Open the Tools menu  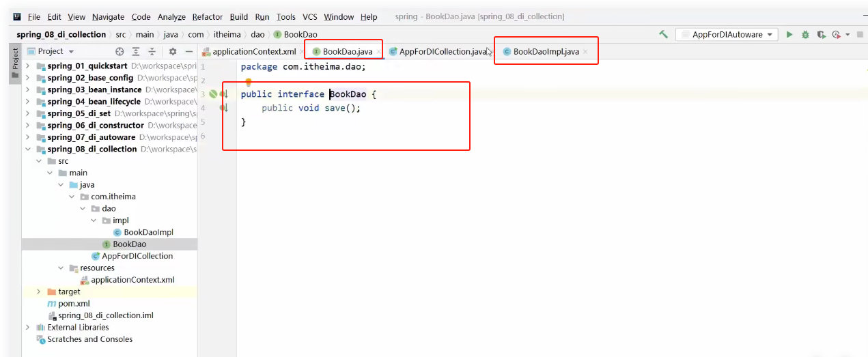click(x=286, y=16)
